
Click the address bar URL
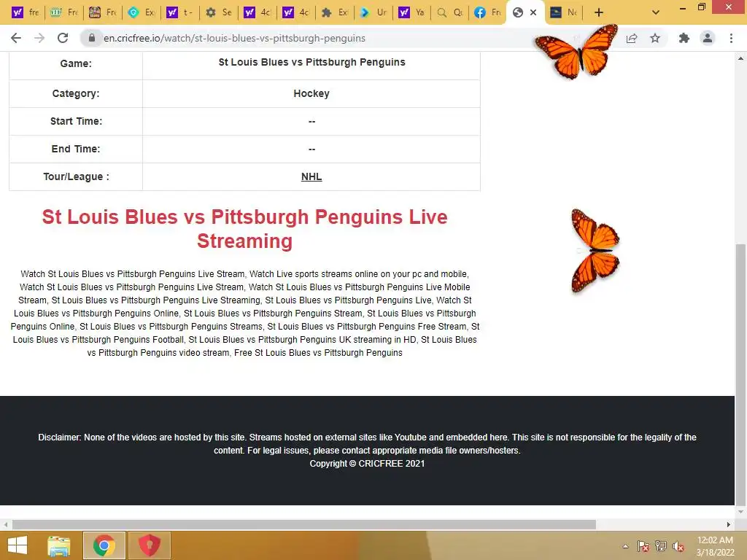[234, 38]
